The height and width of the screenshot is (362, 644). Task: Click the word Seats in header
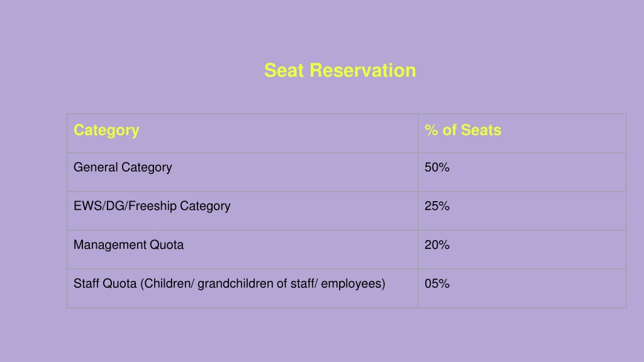[x=481, y=130]
